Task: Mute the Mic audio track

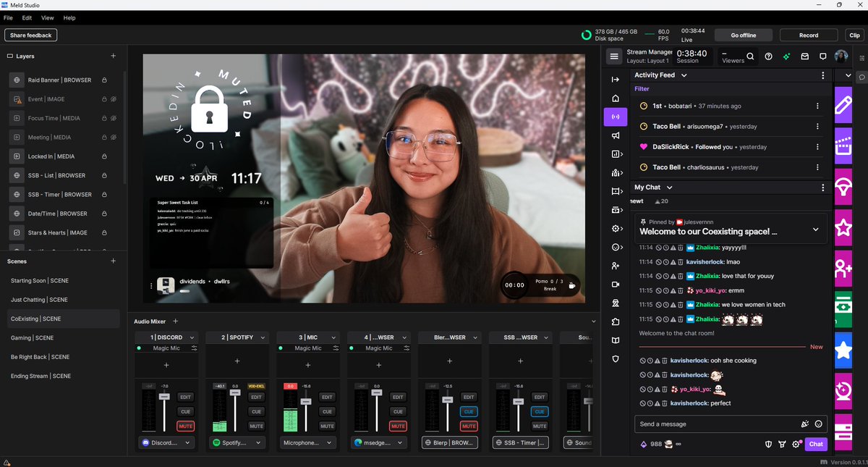Action: point(327,426)
